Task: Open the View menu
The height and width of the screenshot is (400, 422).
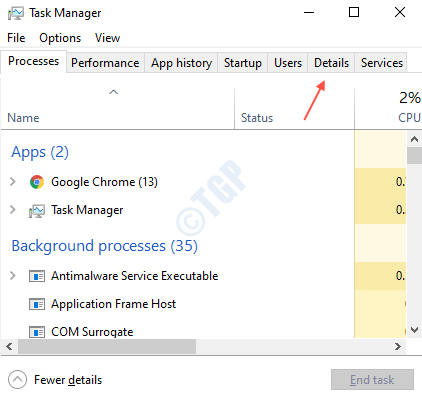Action: [x=107, y=38]
